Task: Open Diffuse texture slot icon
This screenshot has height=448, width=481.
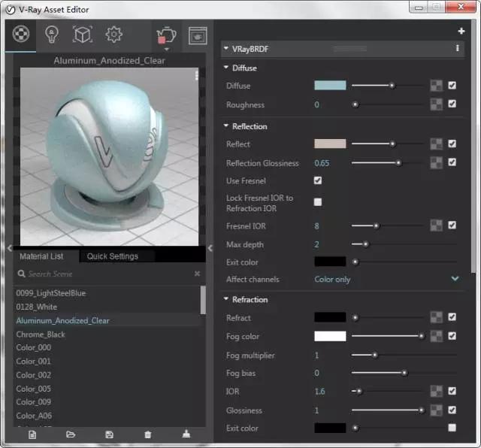Action: [436, 86]
